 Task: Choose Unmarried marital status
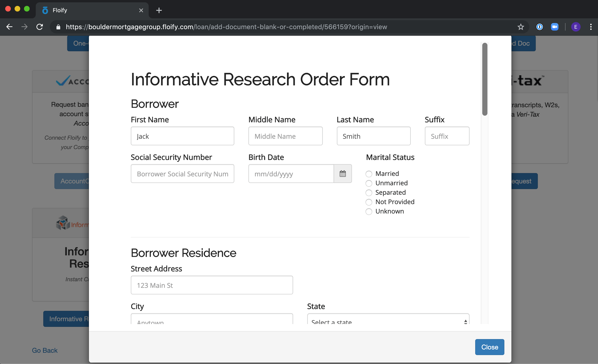click(x=369, y=183)
